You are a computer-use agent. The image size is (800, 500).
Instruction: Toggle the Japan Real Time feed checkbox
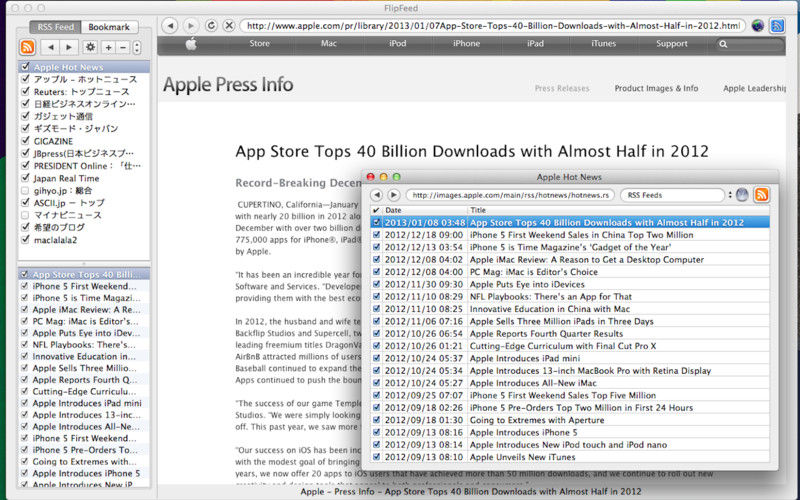click(26, 178)
